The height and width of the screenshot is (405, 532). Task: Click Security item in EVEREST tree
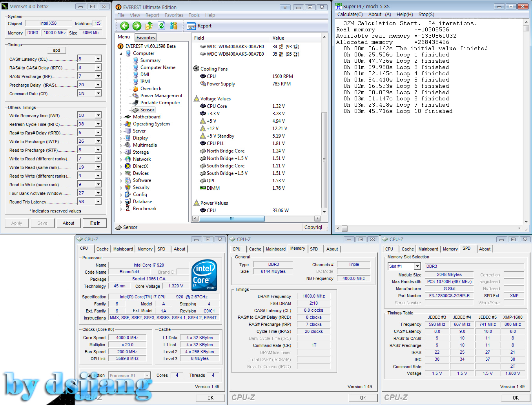(x=141, y=187)
